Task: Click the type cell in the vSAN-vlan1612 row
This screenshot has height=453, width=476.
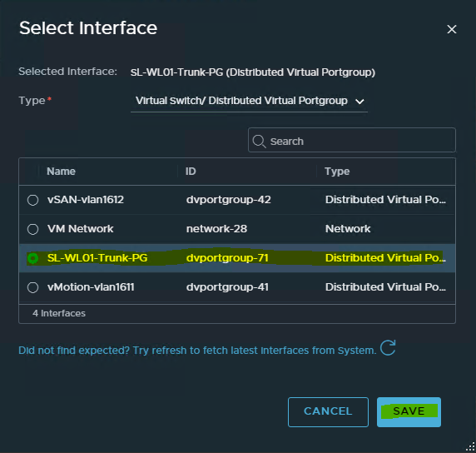Action: tap(385, 200)
